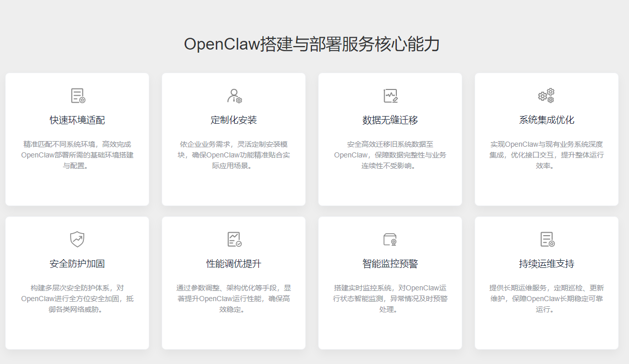Viewport: 629px width, 364px height.
Task: Select the 持续运维支持 heading
Action: pyautogui.click(x=547, y=264)
